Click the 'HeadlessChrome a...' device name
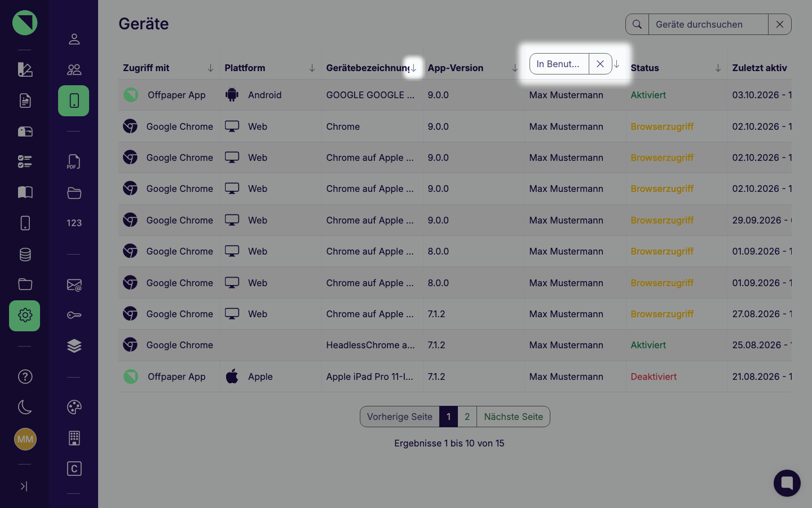The width and height of the screenshot is (812, 508). click(370, 345)
